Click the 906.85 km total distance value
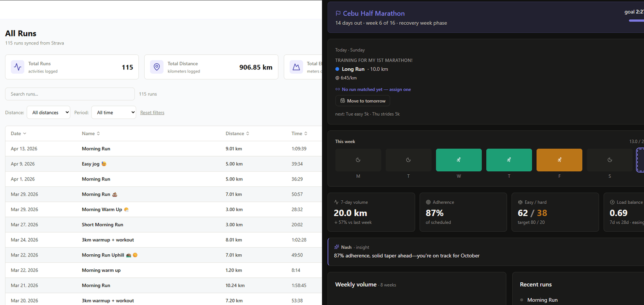The height and width of the screenshot is (305, 644). 256,67
